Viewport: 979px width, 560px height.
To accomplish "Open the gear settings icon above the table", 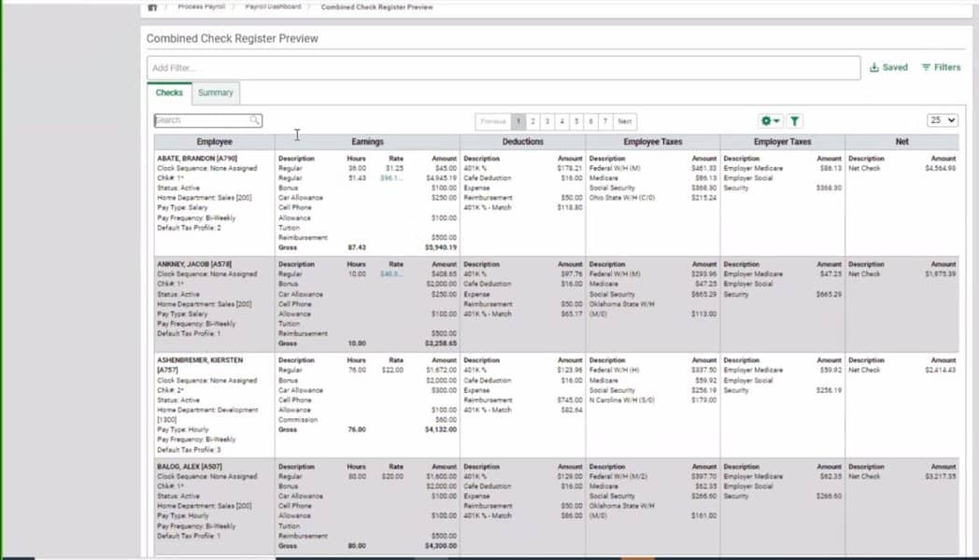I will [x=764, y=121].
